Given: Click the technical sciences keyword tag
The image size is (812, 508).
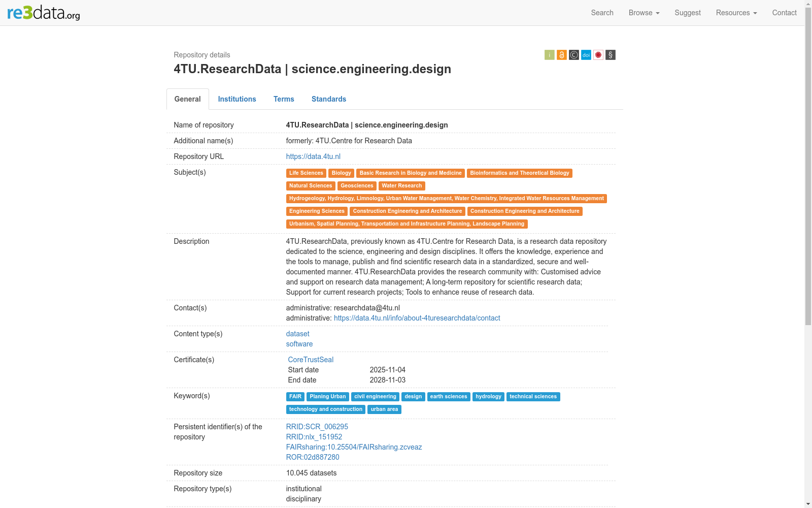Looking at the screenshot, I should click(533, 397).
